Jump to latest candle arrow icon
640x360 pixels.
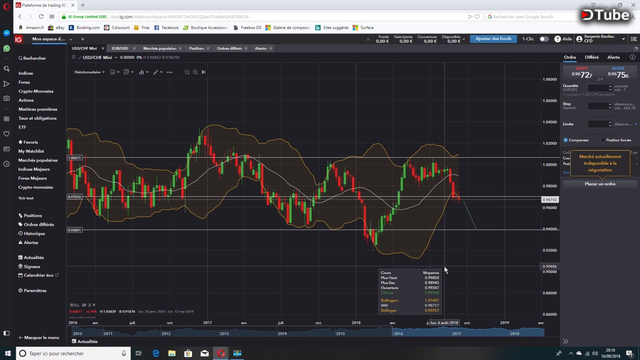click(204, 72)
